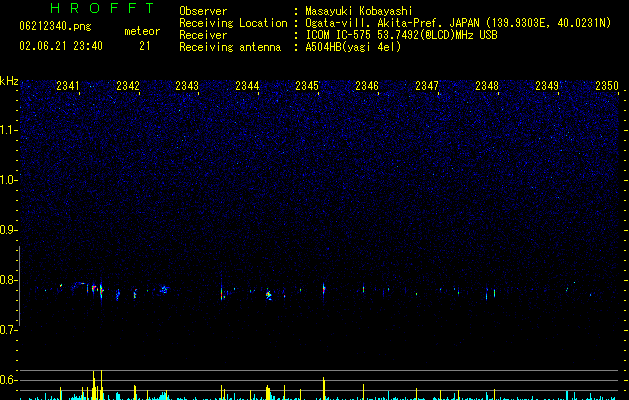
Task: Click the HROFFT title text
Action: pyautogui.click(x=102, y=8)
